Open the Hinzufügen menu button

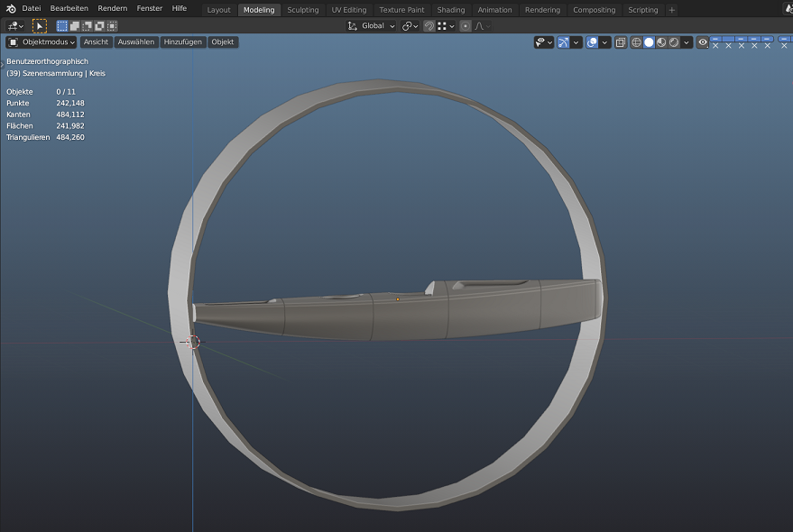[x=182, y=42]
